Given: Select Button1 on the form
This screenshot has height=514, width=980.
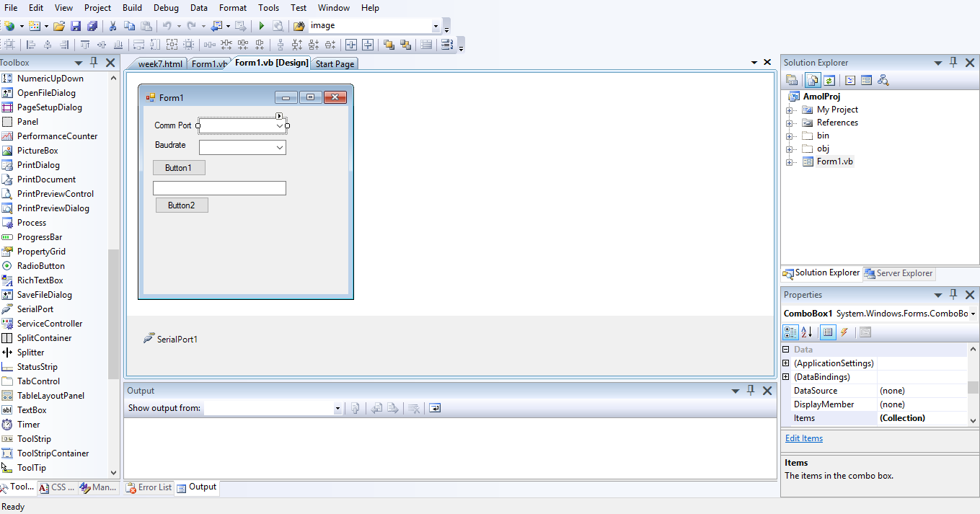Looking at the screenshot, I should (179, 168).
